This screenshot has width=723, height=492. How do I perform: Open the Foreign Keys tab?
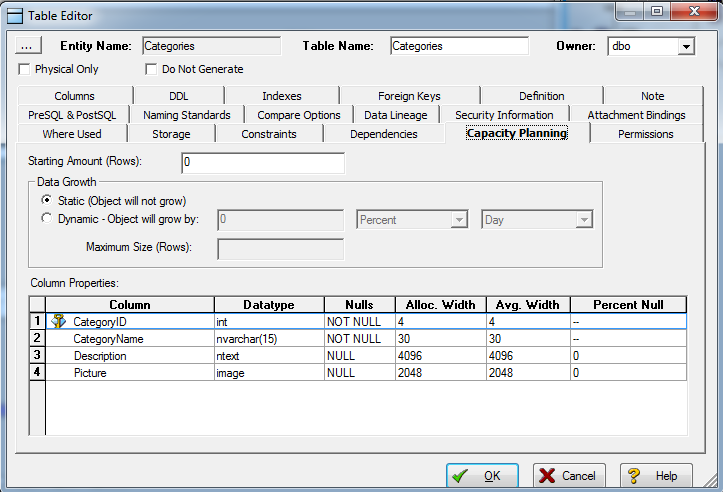coord(409,96)
